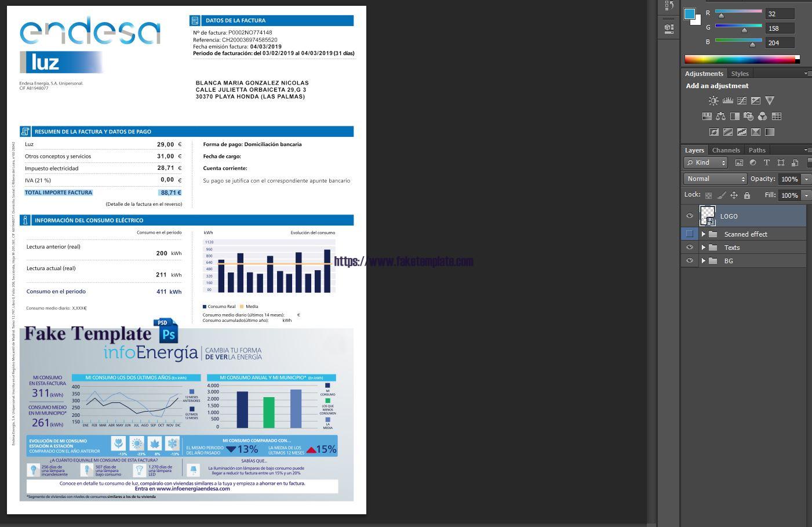Enable Lock all on the LOGO layer

747,195
